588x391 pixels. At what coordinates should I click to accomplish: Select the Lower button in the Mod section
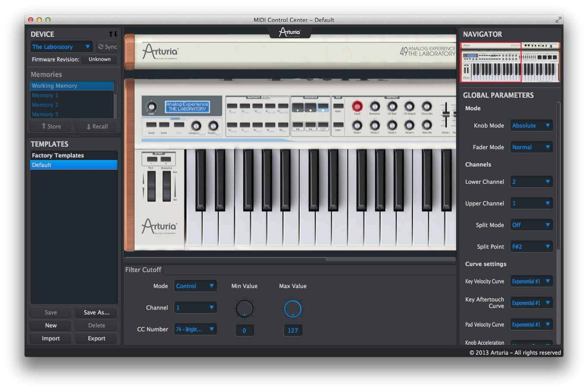coord(339,125)
